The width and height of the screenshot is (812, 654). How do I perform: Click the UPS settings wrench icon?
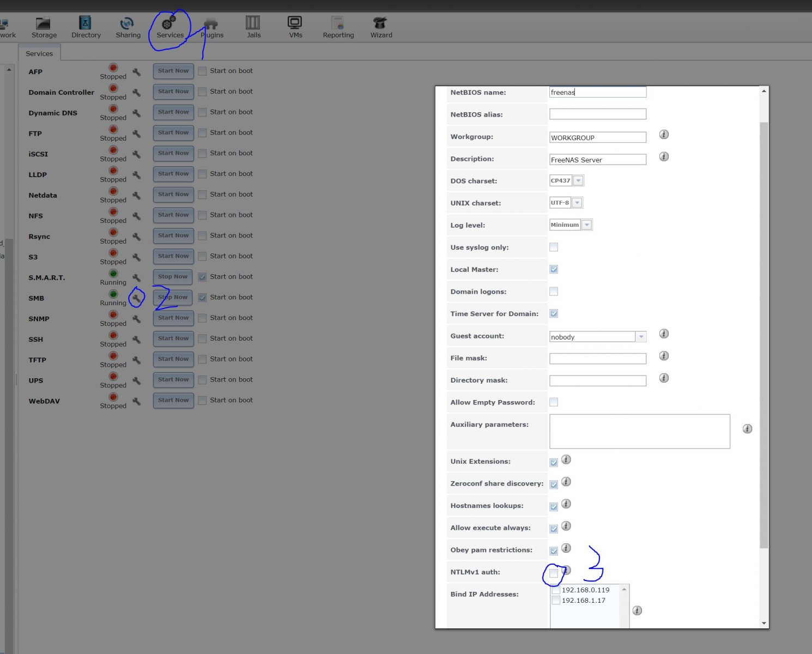pos(137,380)
